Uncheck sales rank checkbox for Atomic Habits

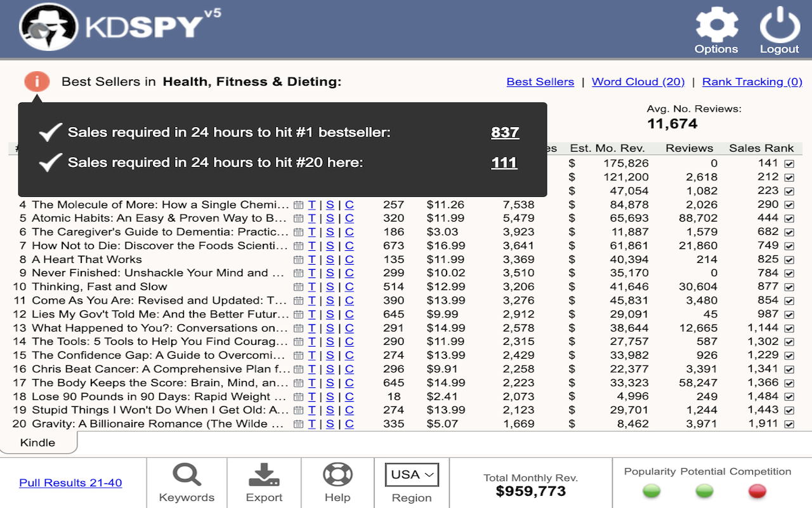click(789, 218)
